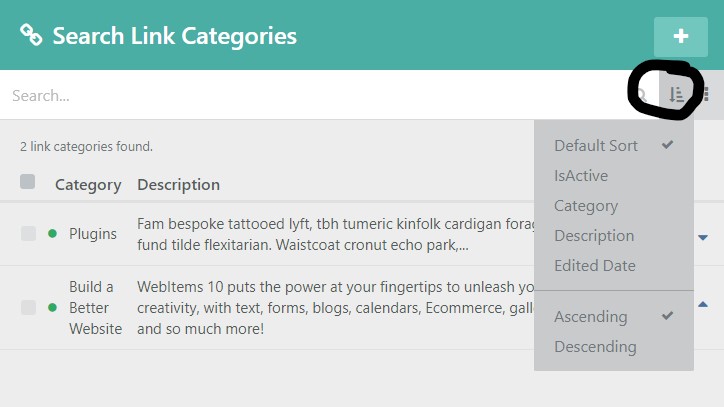Screen dimensions: 724x407
Task: Open the sort order icon menu
Action: click(x=676, y=95)
